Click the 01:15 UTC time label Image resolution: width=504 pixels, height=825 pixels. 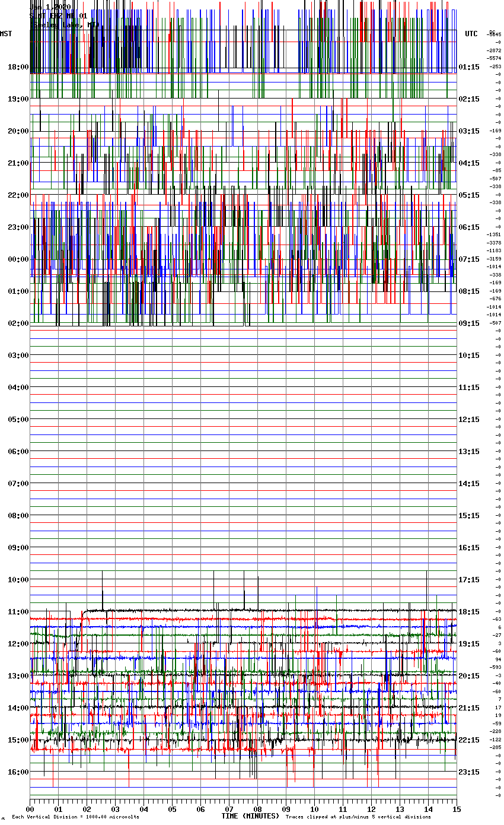(x=468, y=67)
